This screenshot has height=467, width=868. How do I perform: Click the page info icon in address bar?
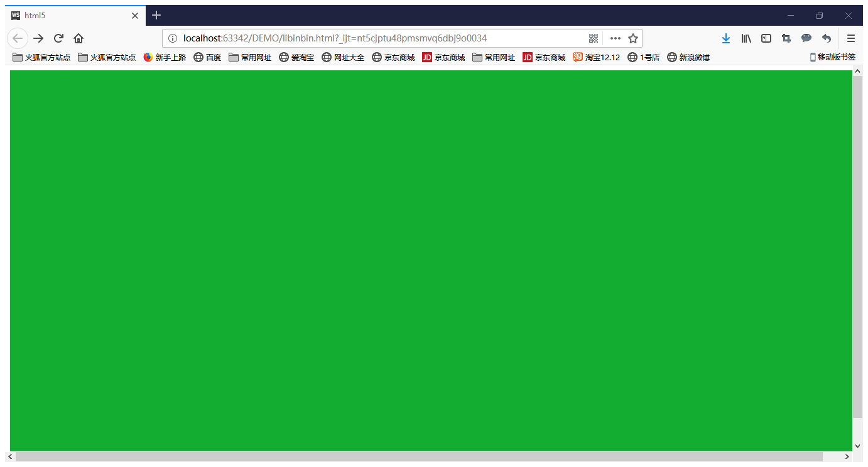point(173,38)
